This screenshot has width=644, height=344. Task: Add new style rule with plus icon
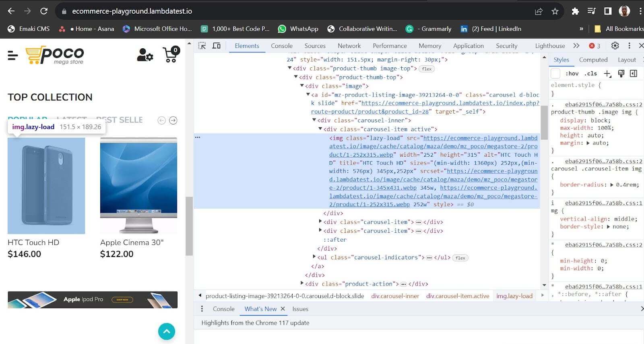pyautogui.click(x=607, y=73)
